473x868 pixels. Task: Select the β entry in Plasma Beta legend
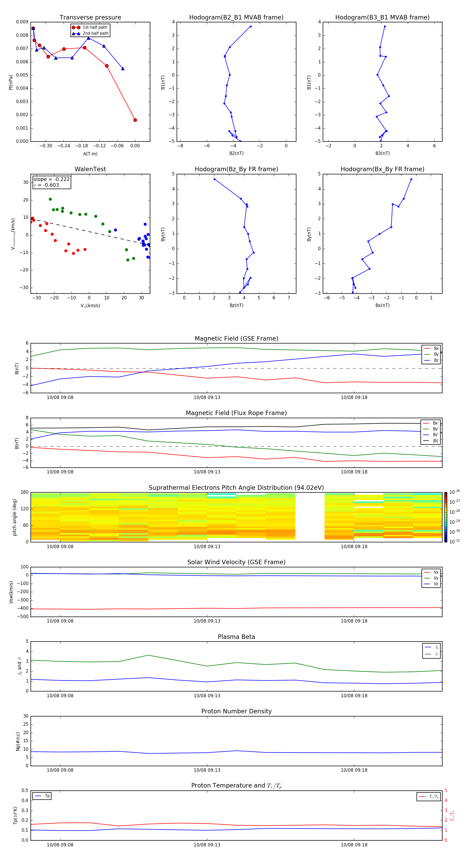coord(431,654)
